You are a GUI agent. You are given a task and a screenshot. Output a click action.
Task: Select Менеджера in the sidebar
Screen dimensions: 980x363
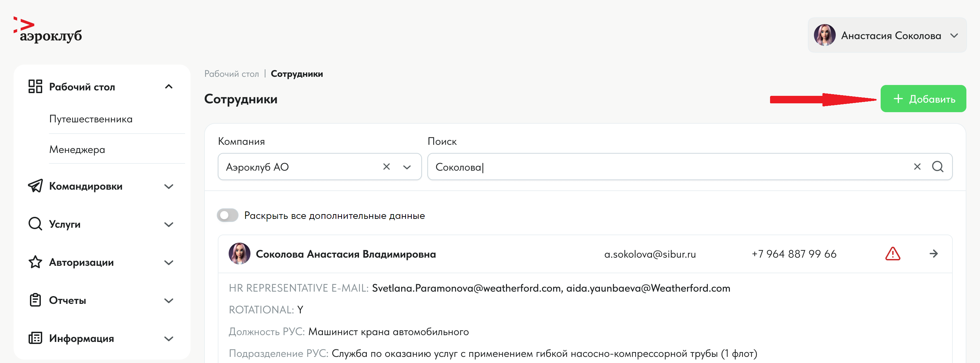pos(77,150)
